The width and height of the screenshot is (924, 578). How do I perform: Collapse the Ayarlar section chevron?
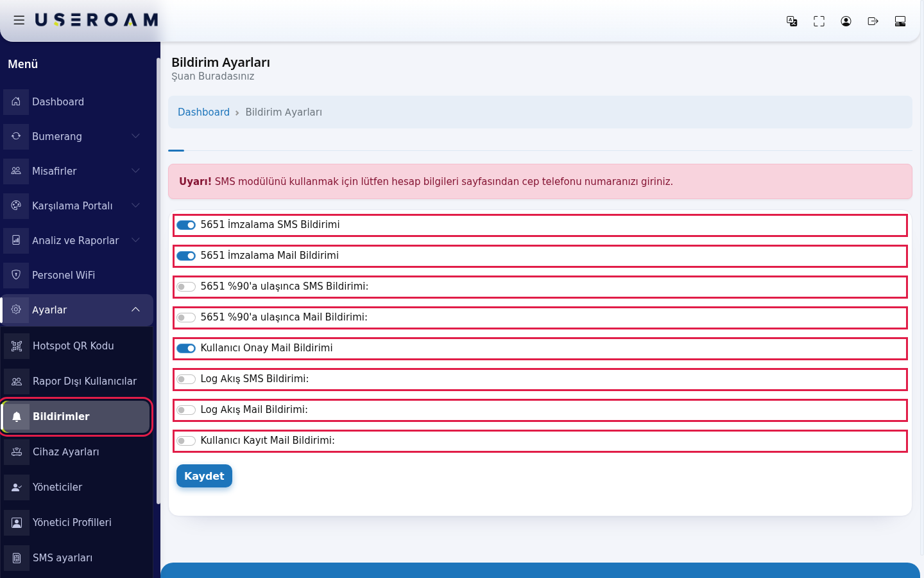pos(135,310)
